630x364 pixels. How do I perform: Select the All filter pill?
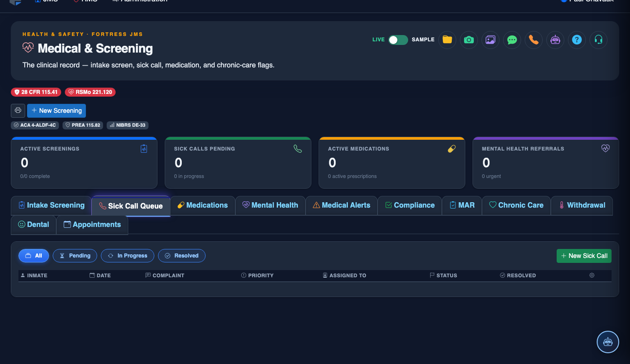(34, 256)
